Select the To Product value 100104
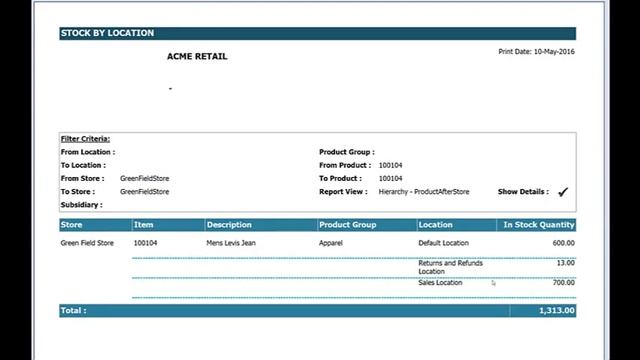The image size is (640, 360). tap(391, 178)
